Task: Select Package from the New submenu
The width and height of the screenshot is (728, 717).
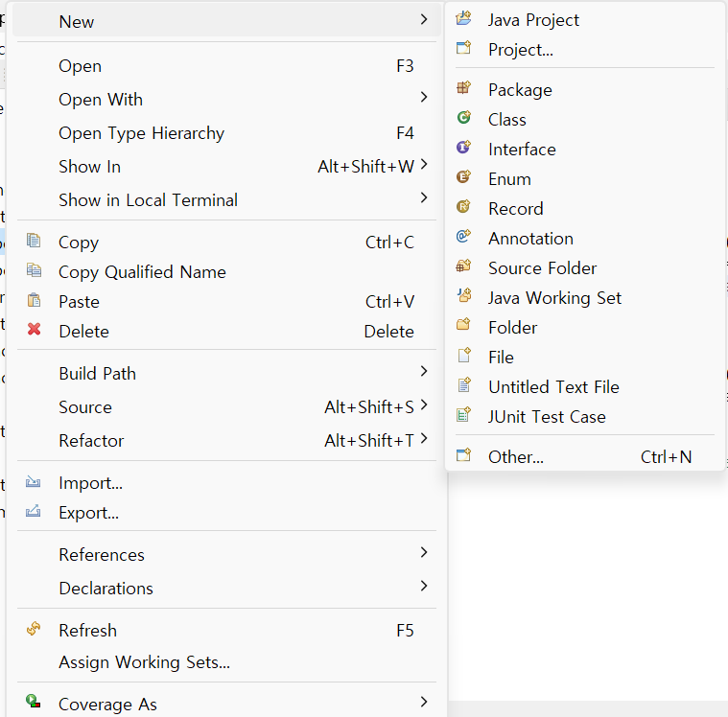Action: click(584, 89)
